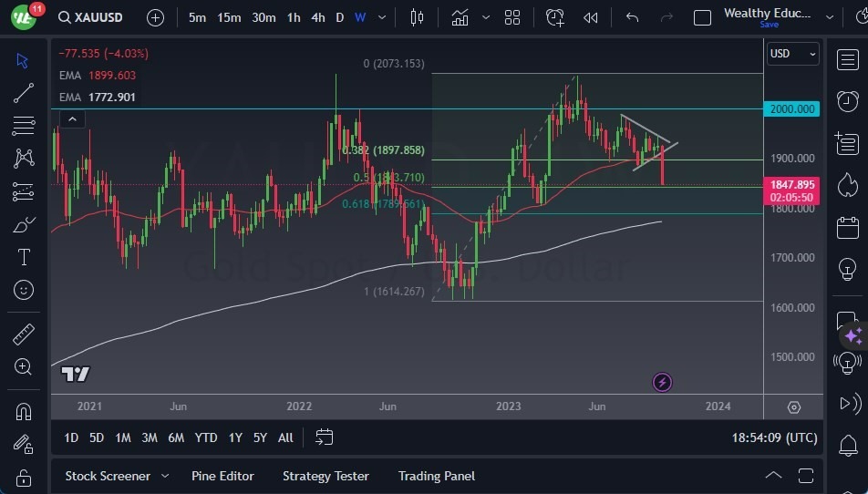This screenshot has width=868, height=494.
Task: Switch to the Strategy Tester tab
Action: pos(325,476)
